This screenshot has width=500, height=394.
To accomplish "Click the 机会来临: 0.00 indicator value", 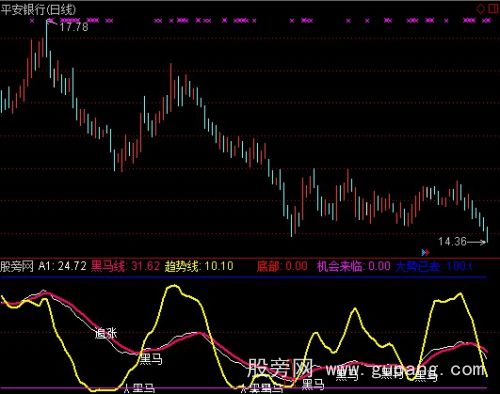I will pyautogui.click(x=354, y=266).
